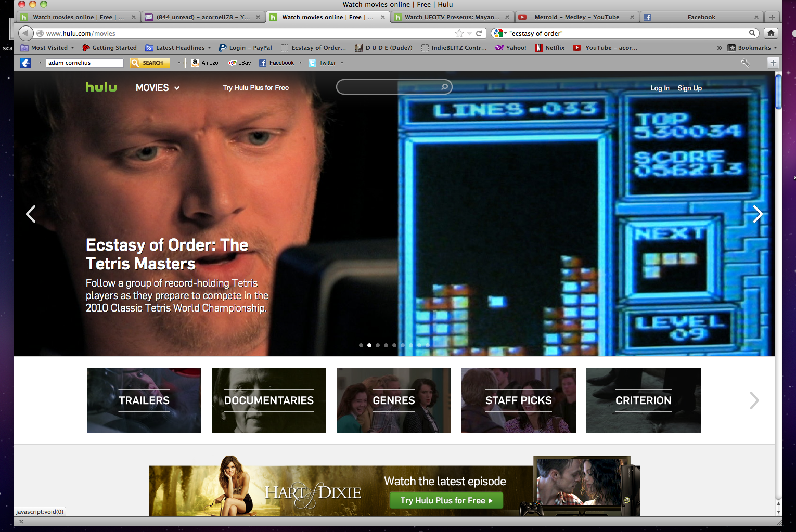Switch to the first Watch movies online tab
Viewport: 796px width, 532px height.
click(79, 17)
